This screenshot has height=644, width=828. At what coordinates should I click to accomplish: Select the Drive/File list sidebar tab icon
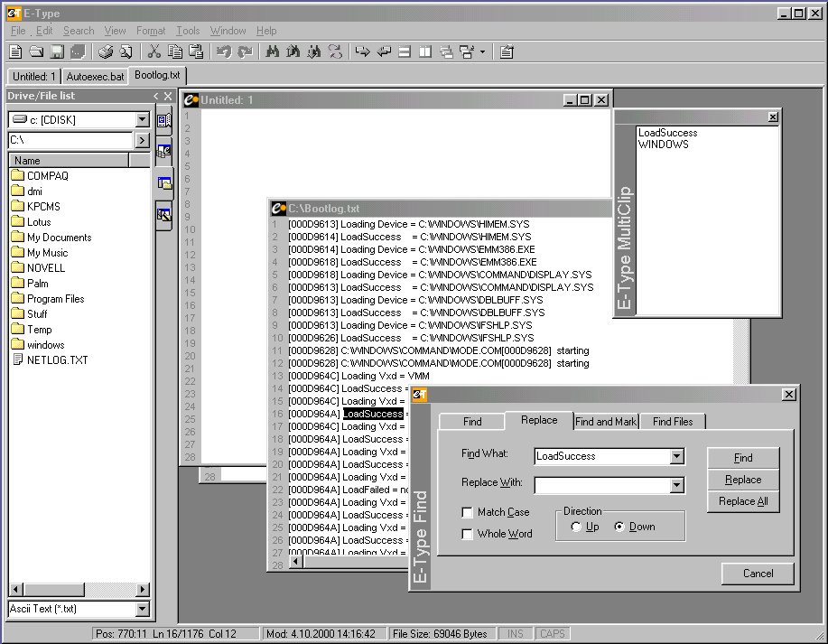click(164, 182)
